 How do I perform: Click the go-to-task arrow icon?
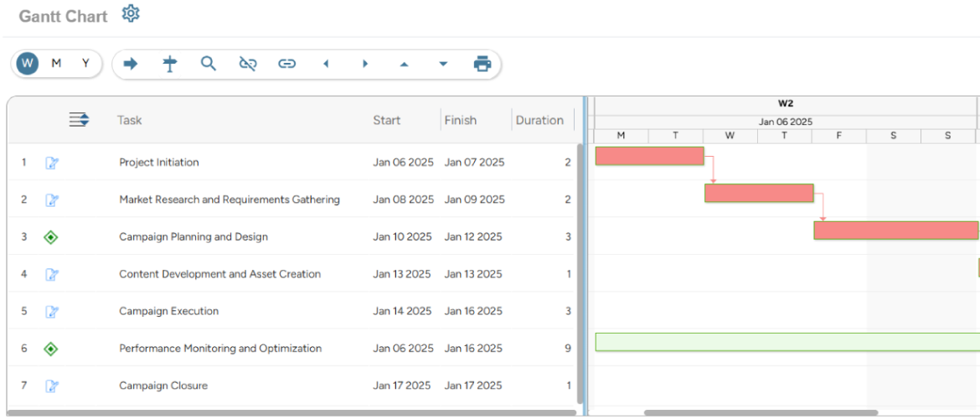(x=131, y=64)
